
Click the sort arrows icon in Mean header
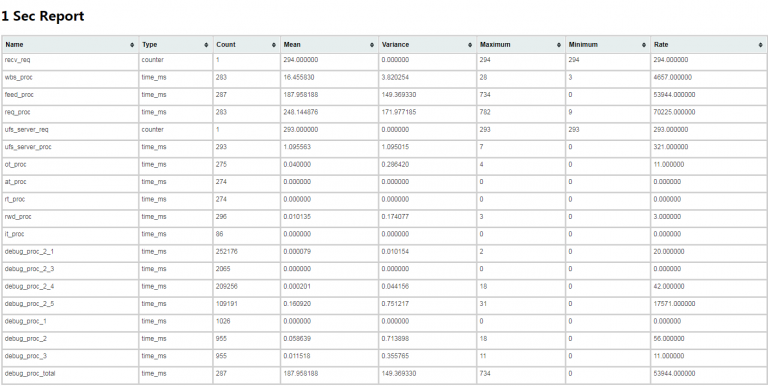point(372,45)
